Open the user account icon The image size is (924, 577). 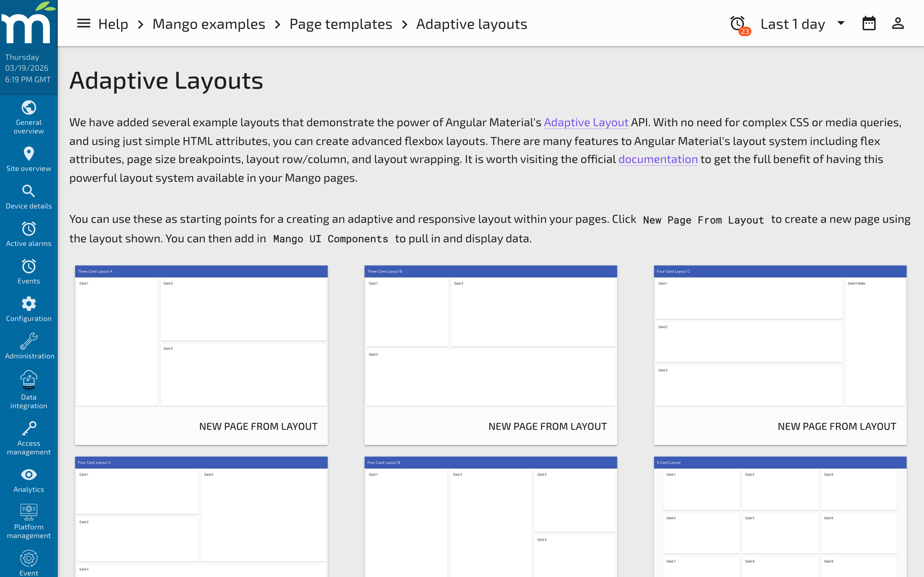pos(898,23)
